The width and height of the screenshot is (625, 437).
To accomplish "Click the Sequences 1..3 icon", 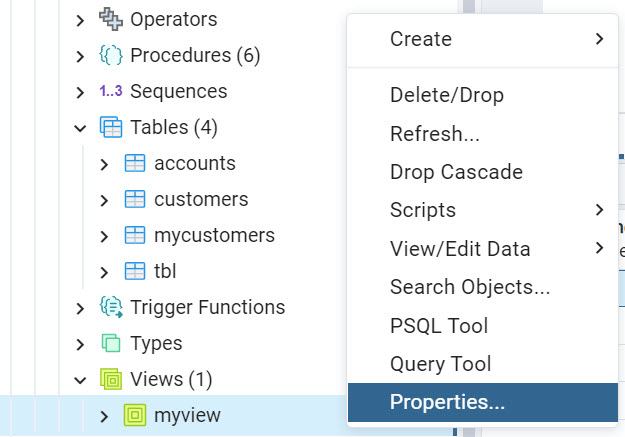I will pyautogui.click(x=111, y=91).
